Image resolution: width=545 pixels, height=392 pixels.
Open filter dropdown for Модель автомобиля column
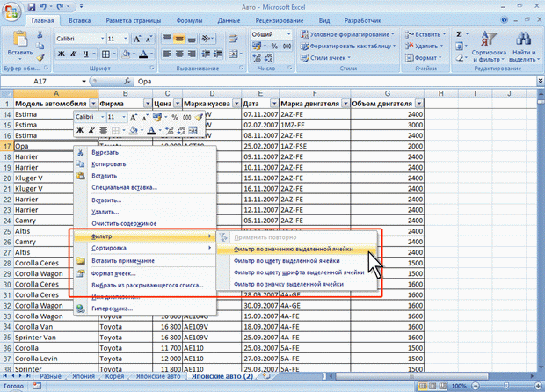pyautogui.click(x=93, y=104)
